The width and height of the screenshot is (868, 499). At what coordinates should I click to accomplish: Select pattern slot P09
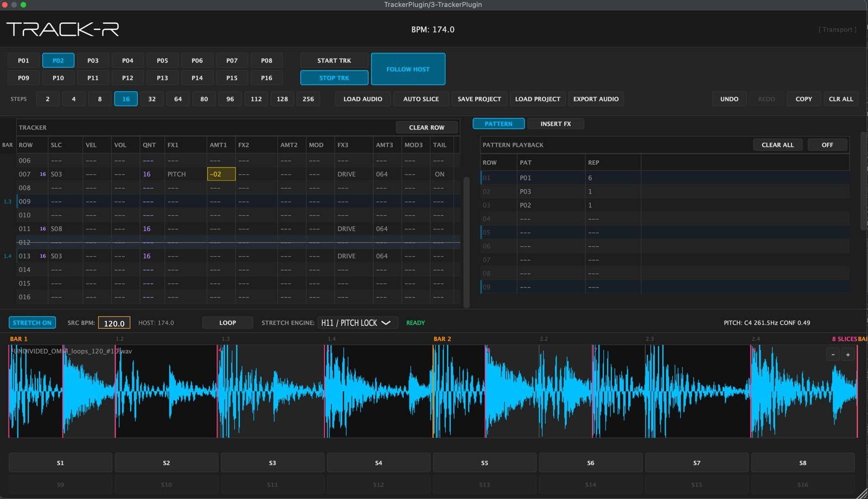pos(23,78)
